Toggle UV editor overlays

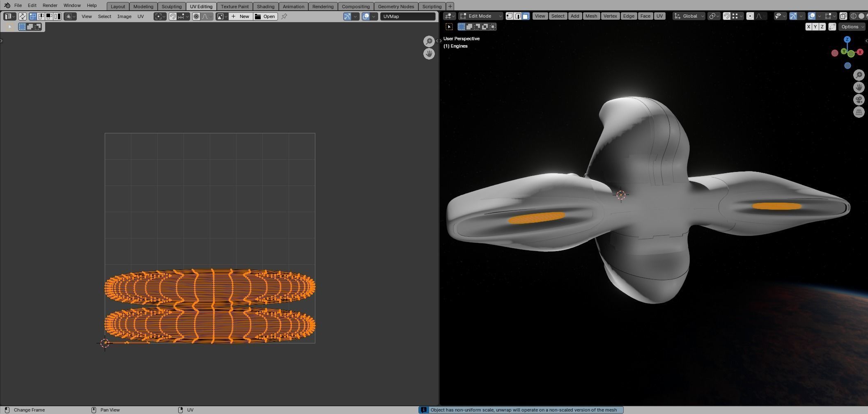point(365,16)
